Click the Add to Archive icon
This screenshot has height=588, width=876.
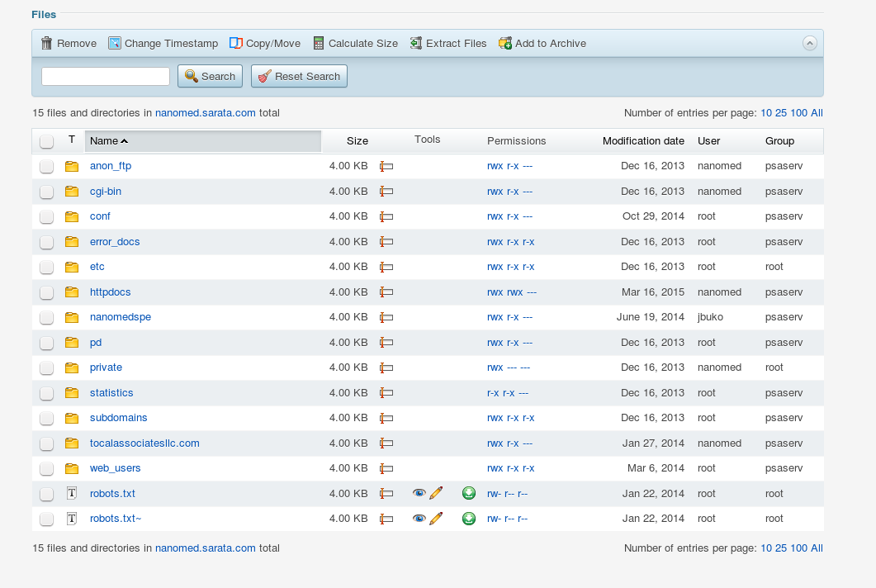[505, 43]
